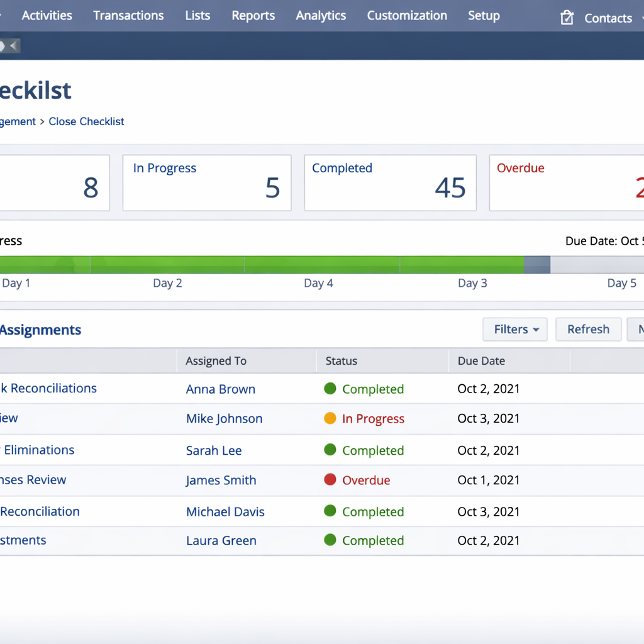The height and width of the screenshot is (644, 644).
Task: Sort by the Due Date column header
Action: 481,361
